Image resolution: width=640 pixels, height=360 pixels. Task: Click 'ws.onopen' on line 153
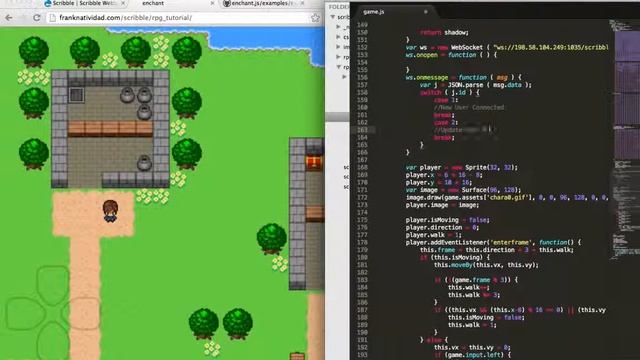click(x=422, y=55)
